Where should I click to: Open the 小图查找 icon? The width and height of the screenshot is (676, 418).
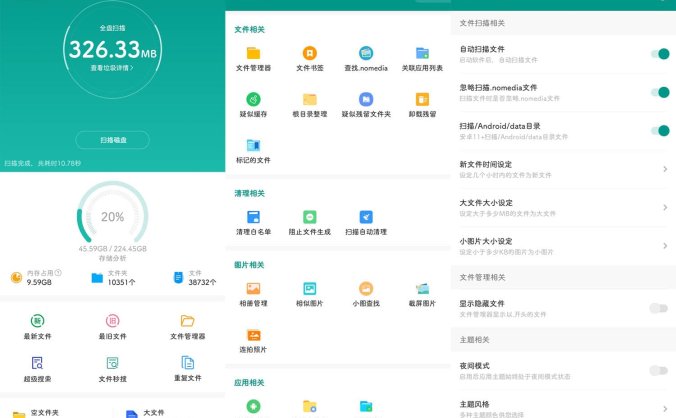point(366,288)
